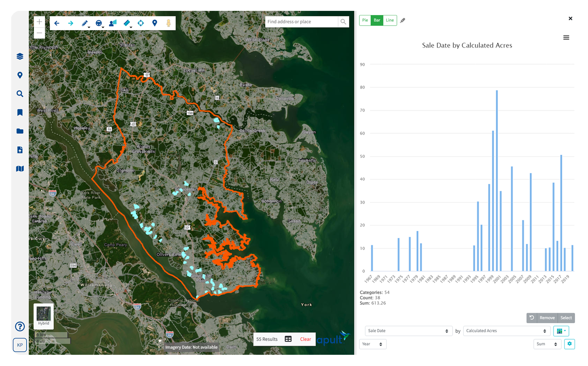Select the pencil draw tool
Image resolution: width=588 pixels, height=366 pixels.
point(85,23)
